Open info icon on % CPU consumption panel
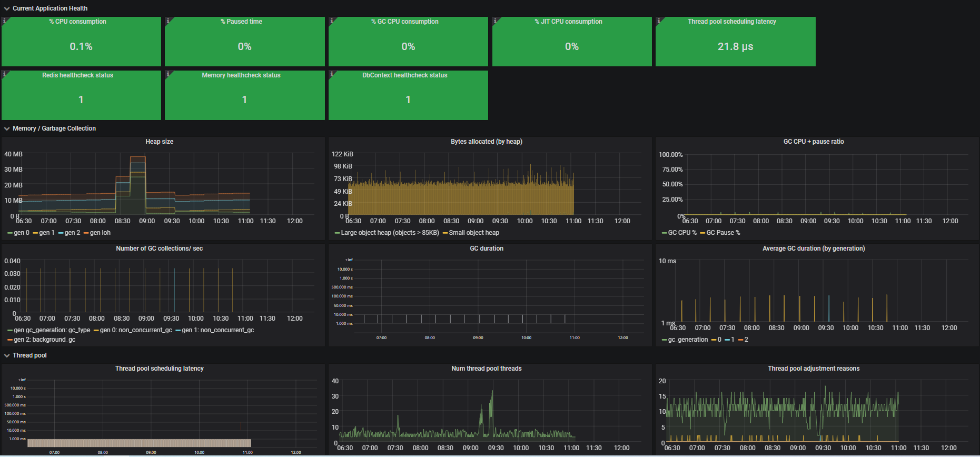 (4, 21)
